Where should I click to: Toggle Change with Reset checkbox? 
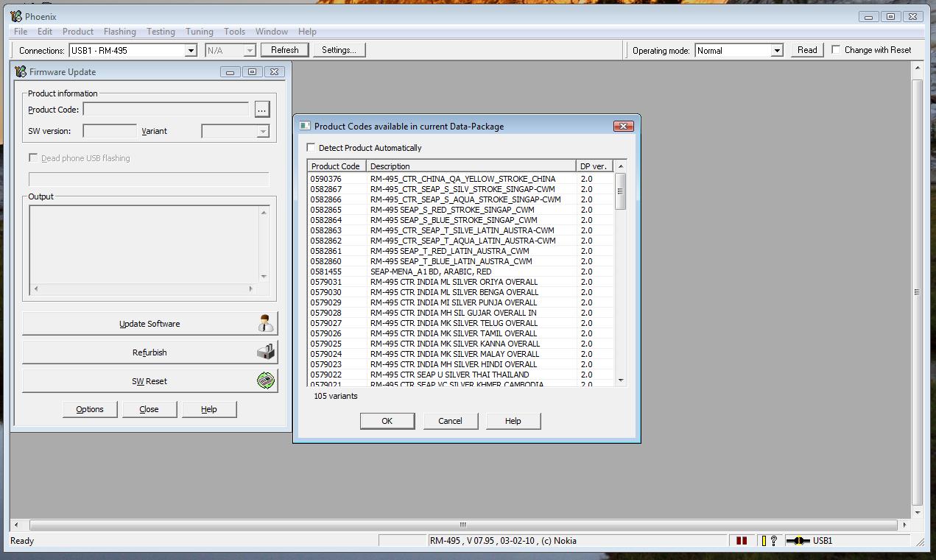[836, 49]
